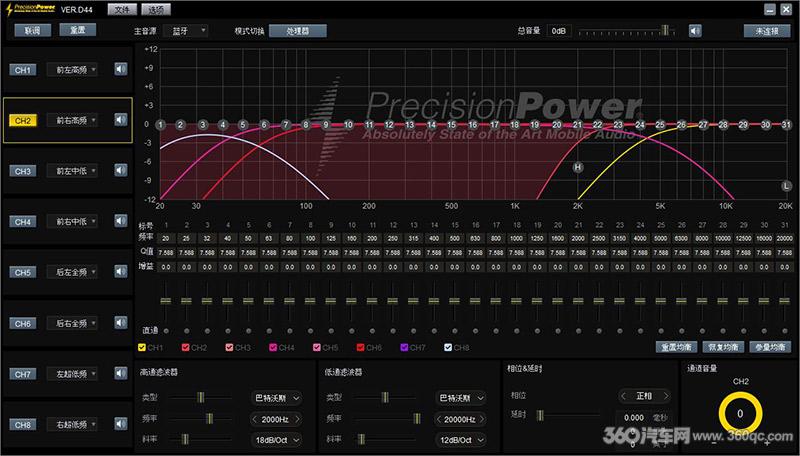Viewport: 800px width, 456px height.
Task: Toggle the CH8 curve checkbox
Action: point(448,347)
